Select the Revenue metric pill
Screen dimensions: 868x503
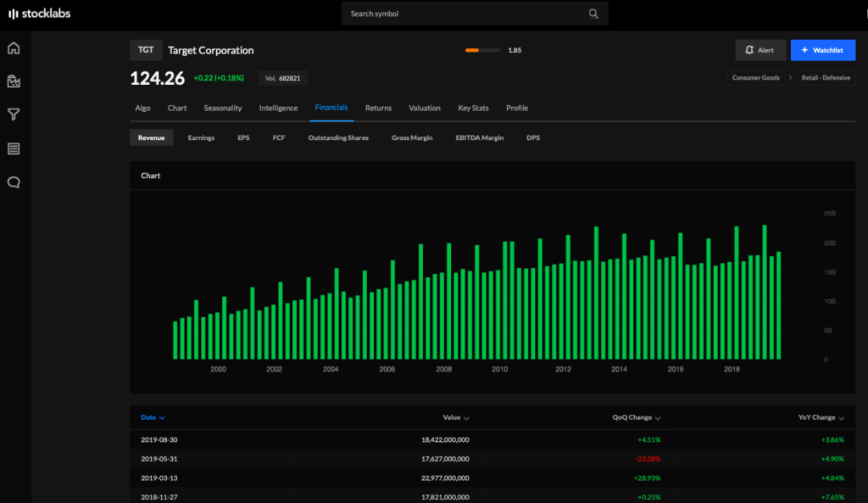point(151,137)
